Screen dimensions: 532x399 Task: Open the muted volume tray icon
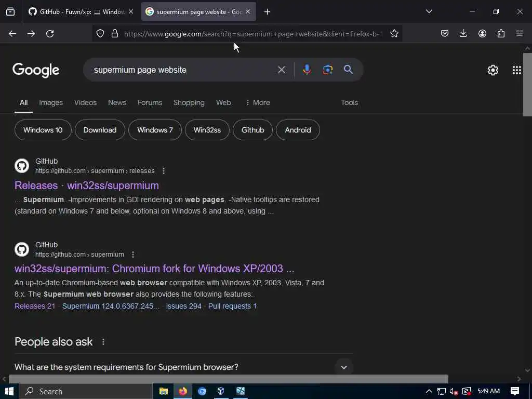coord(454,392)
